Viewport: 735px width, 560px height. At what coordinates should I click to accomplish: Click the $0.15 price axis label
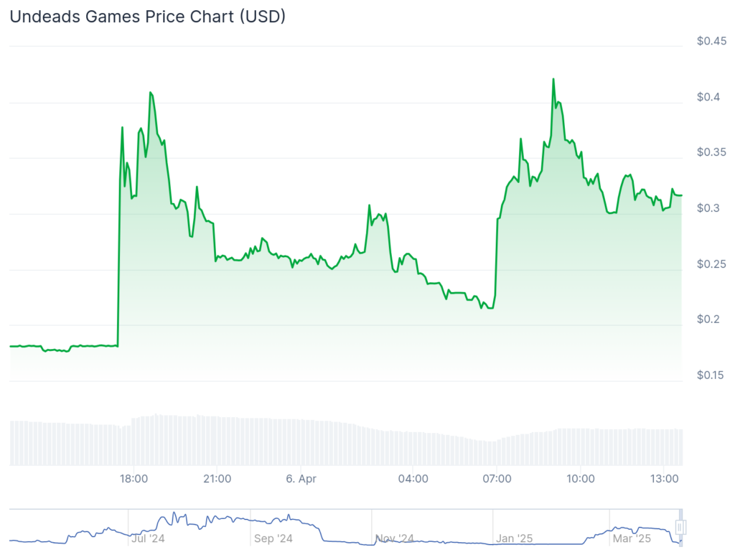(x=711, y=375)
